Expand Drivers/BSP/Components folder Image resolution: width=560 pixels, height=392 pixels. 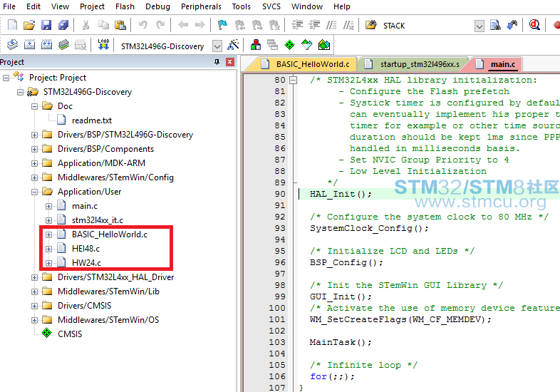click(x=35, y=149)
